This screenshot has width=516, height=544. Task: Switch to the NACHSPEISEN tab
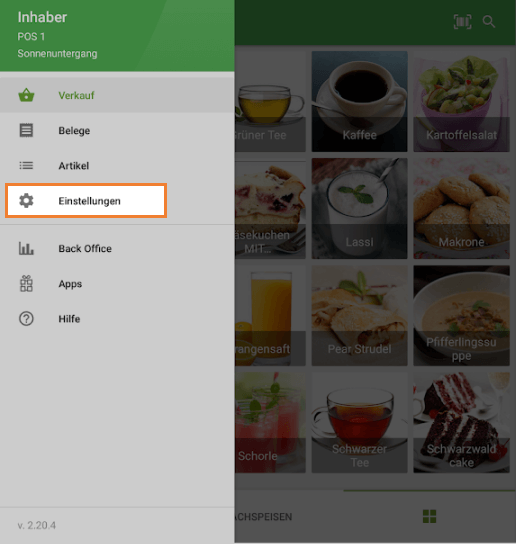click(264, 517)
